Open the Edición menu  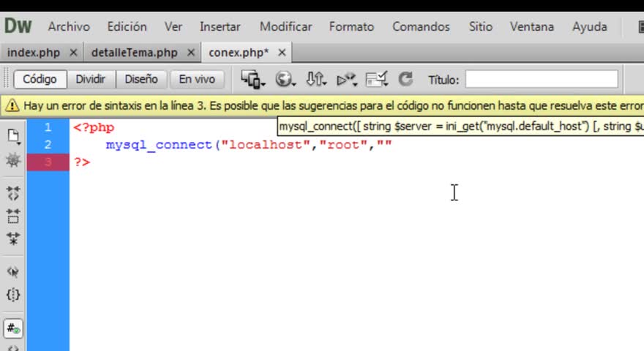(127, 26)
